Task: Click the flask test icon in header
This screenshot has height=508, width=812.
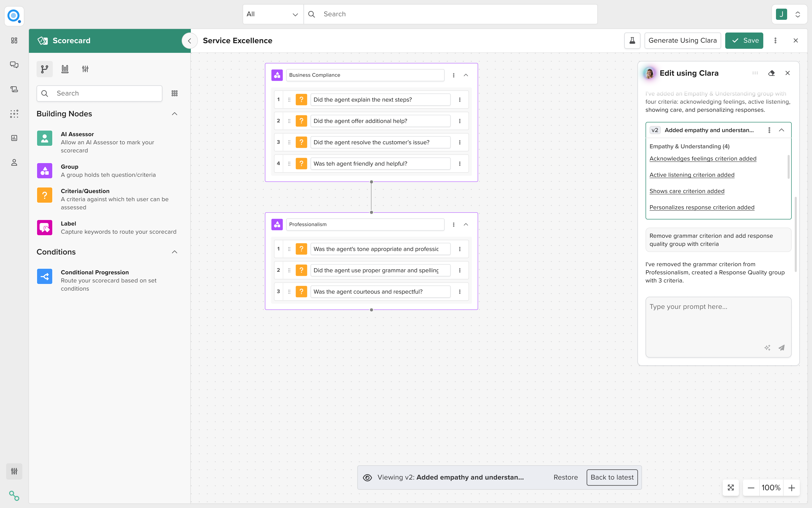Action: click(632, 41)
